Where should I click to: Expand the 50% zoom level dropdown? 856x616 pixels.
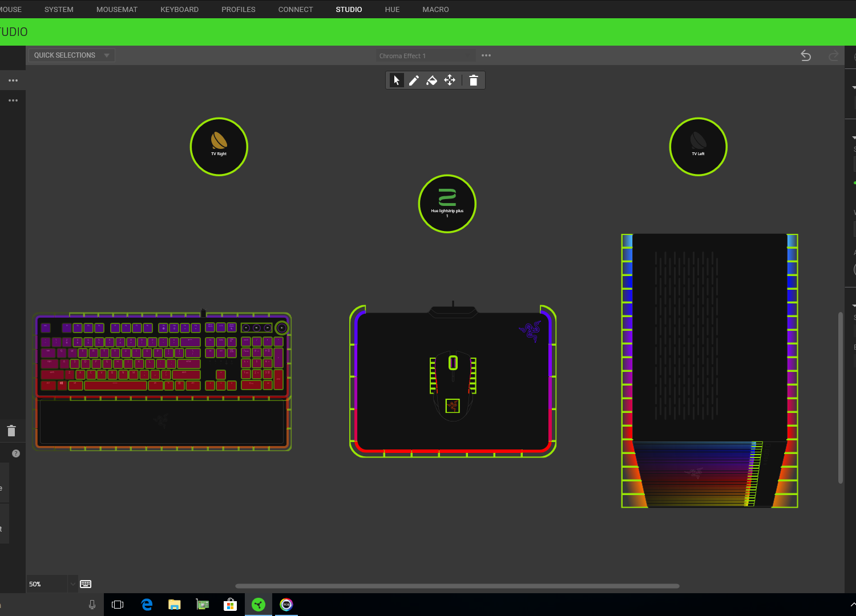(x=72, y=584)
